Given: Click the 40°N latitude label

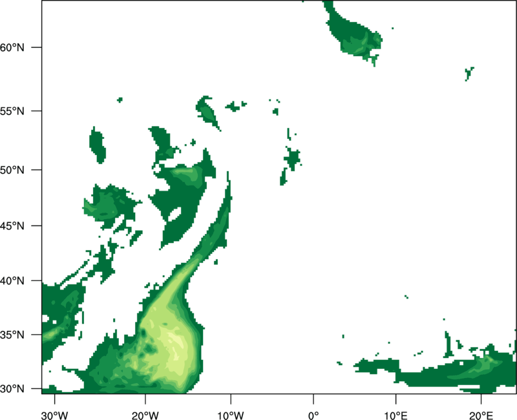Looking at the screenshot, I should coord(12,281).
